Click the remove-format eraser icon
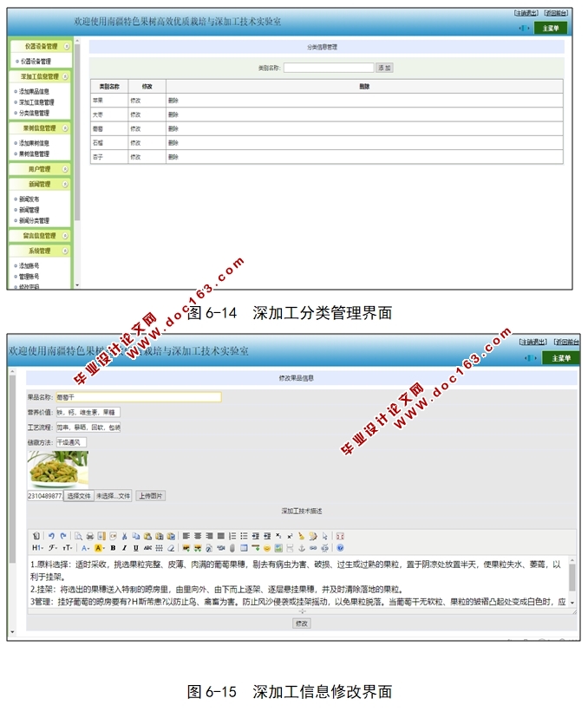Viewport: 588px width, 718px height. (x=171, y=548)
